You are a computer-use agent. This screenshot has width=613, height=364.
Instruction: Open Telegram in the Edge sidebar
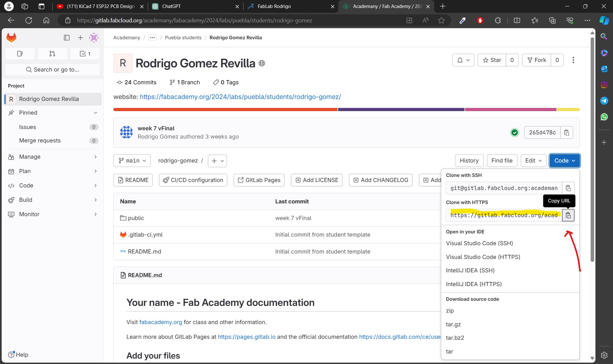tap(604, 101)
